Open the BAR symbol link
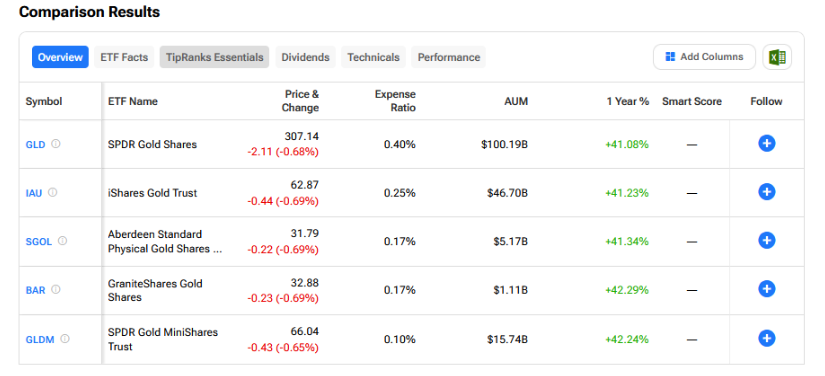825x376 pixels. coord(36,290)
